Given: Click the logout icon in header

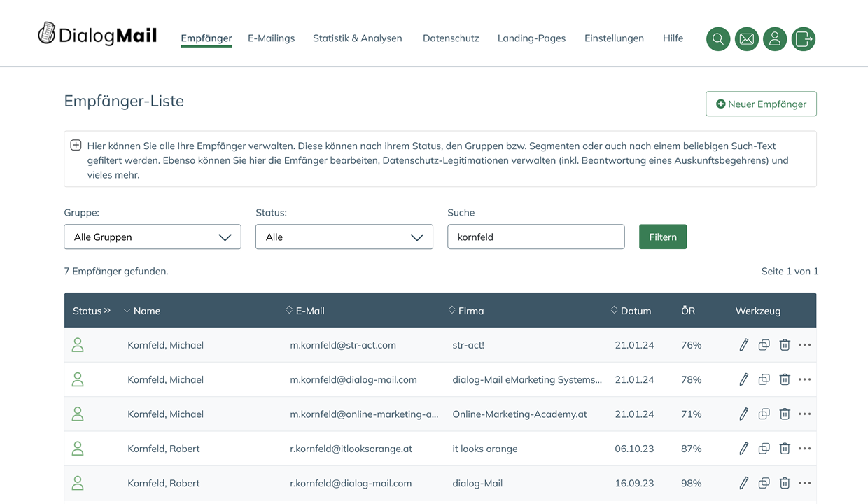Looking at the screenshot, I should pos(804,39).
